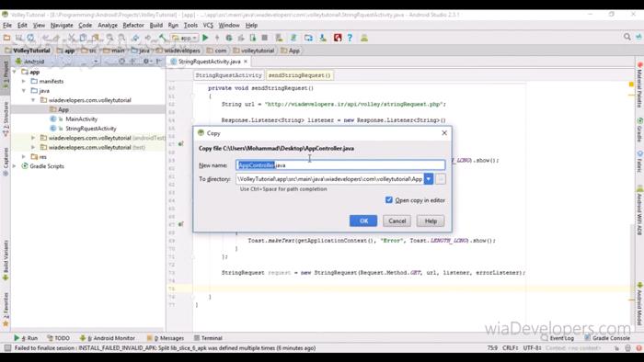Open the Gradle Console tool window
The width and height of the screenshot is (644, 362).
click(607, 338)
